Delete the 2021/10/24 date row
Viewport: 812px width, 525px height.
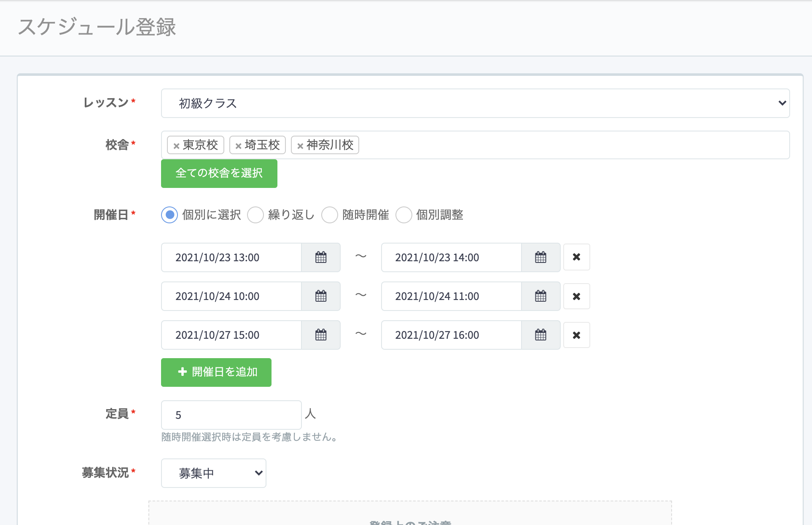[576, 296]
